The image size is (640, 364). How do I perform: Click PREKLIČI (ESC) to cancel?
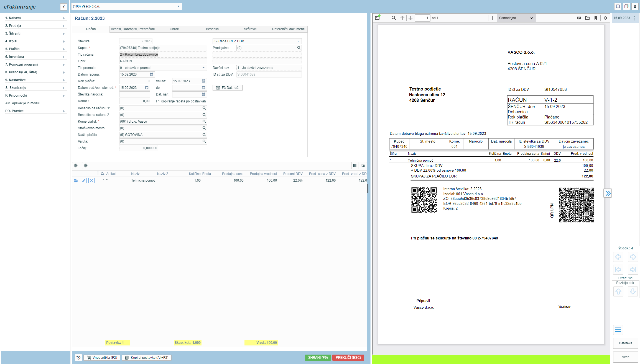click(x=348, y=358)
